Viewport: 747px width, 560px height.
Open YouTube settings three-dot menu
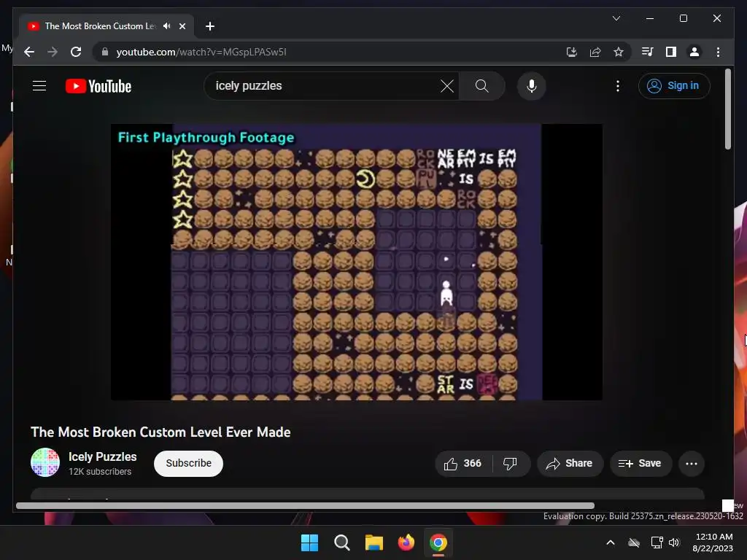(618, 86)
